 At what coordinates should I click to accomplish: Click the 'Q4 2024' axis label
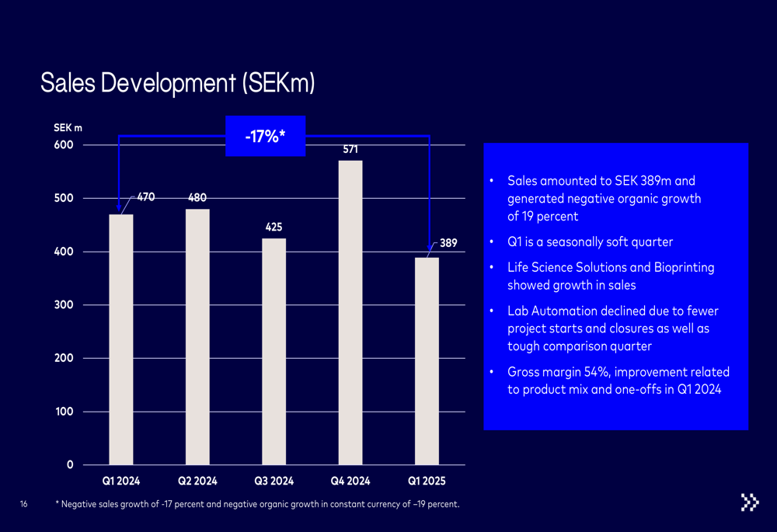tap(350, 481)
